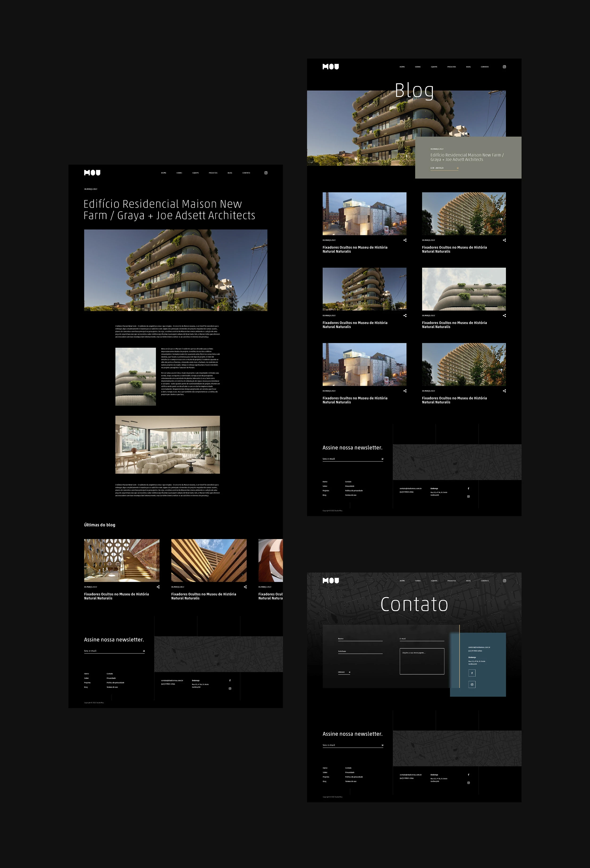Viewport: 590px width, 868px height.
Task: Click the message textarea 'Digite a sua mensagem'
Action: click(422, 662)
